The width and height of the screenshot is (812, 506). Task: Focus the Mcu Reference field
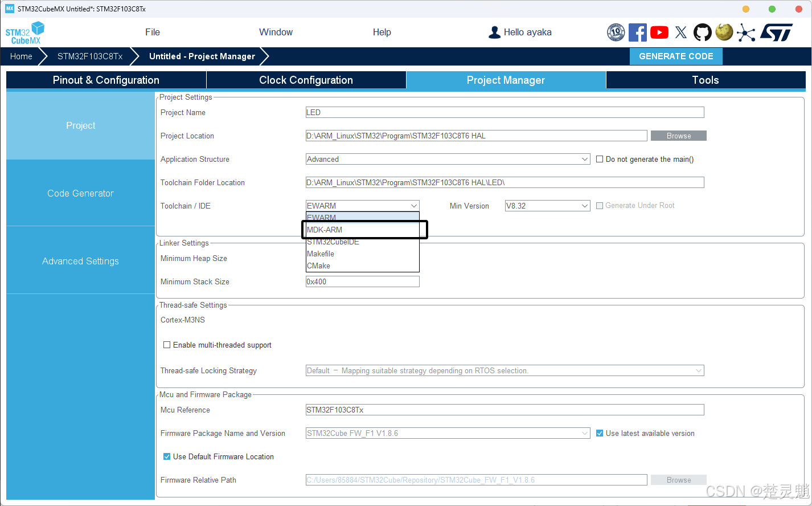click(x=505, y=410)
